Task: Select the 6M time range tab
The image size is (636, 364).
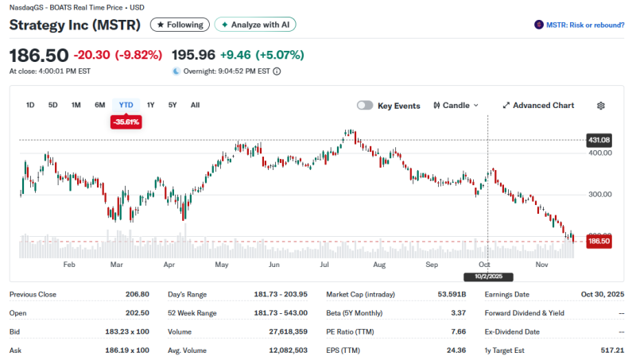Action: click(x=100, y=105)
